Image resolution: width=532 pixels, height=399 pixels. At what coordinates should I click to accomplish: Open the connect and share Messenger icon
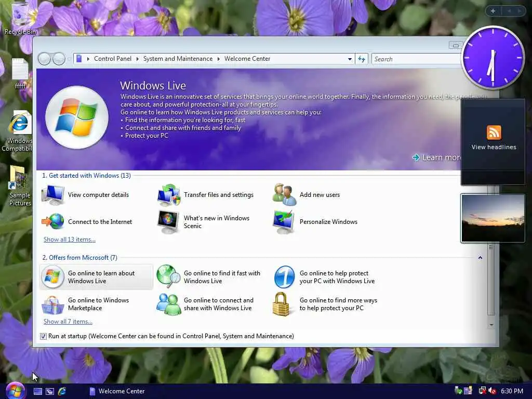pyautogui.click(x=169, y=304)
